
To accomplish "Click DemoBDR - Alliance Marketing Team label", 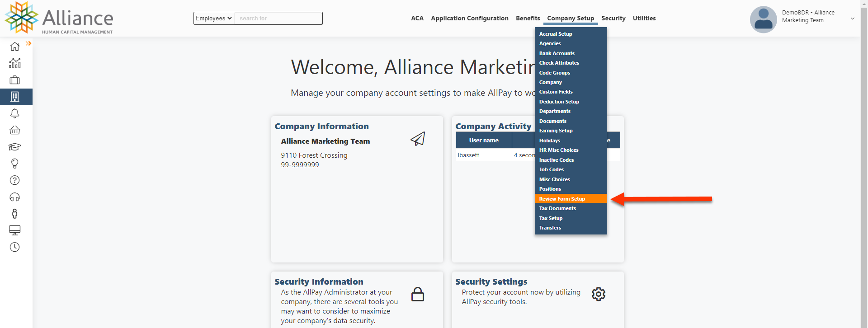I will point(808,16).
